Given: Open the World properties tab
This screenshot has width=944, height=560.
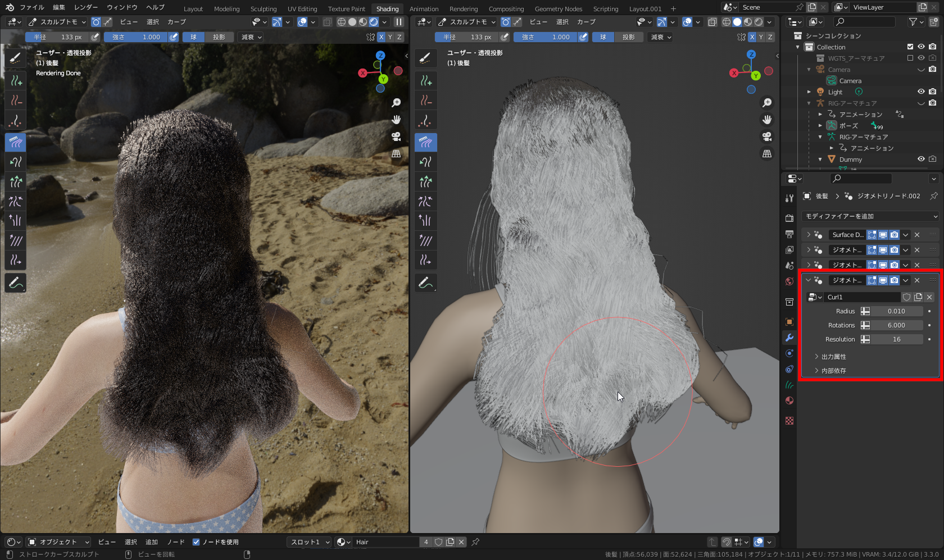Looking at the screenshot, I should (789, 281).
